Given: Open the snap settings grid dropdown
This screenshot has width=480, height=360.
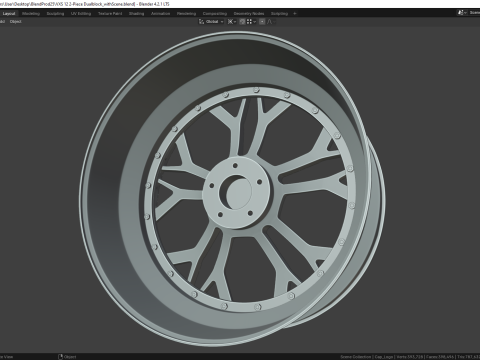Looking at the screenshot, I should tap(251, 22).
